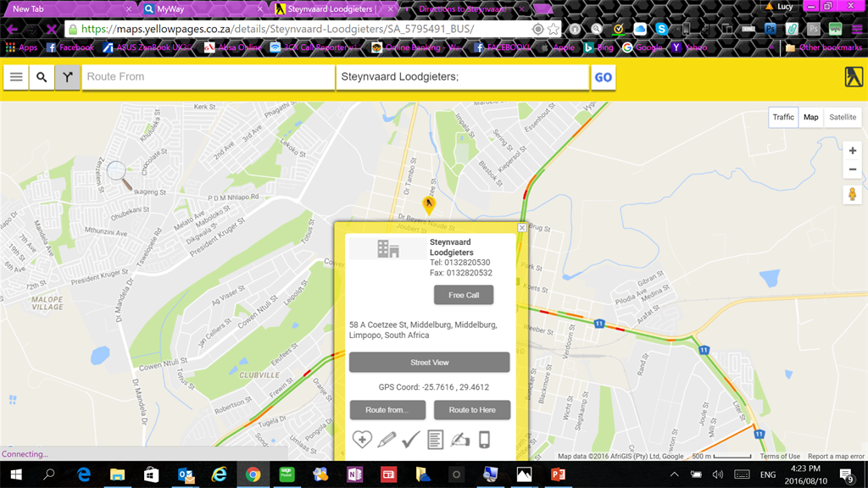The image size is (868, 488).
Task: Click the checkmark icon in popup
Action: click(x=411, y=440)
